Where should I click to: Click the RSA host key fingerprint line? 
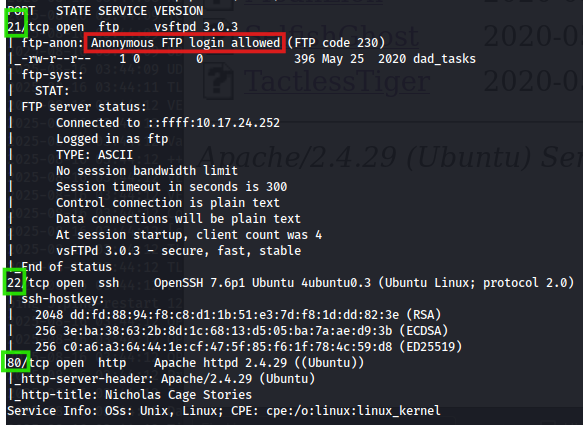pos(238,315)
